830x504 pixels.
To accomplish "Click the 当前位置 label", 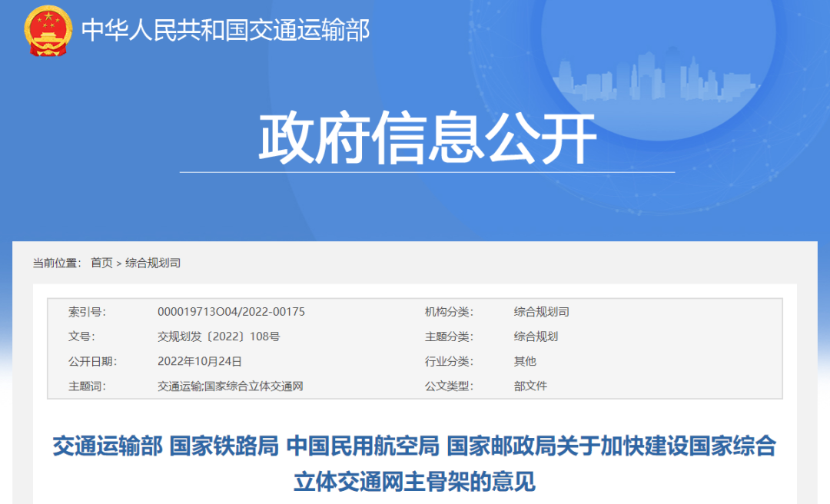I will [x=57, y=263].
